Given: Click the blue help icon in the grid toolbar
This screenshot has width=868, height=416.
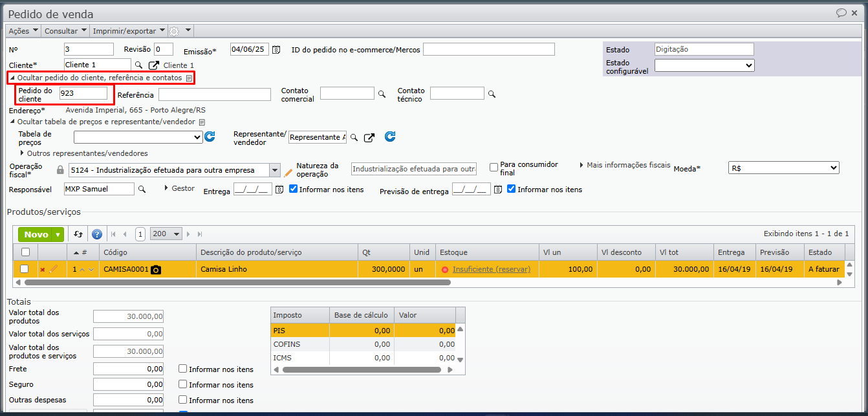Looking at the screenshot, I should pos(97,234).
